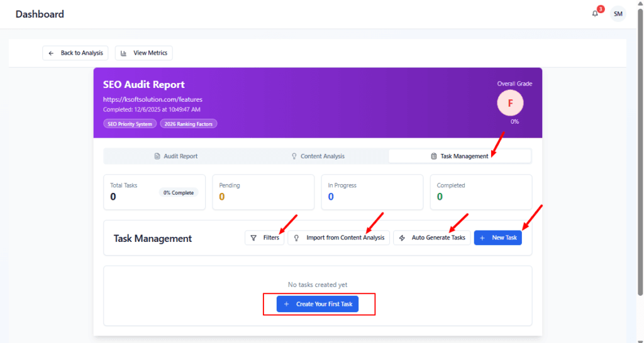Click the SM user avatar
Screen dimensions: 644x343
pos(618,14)
